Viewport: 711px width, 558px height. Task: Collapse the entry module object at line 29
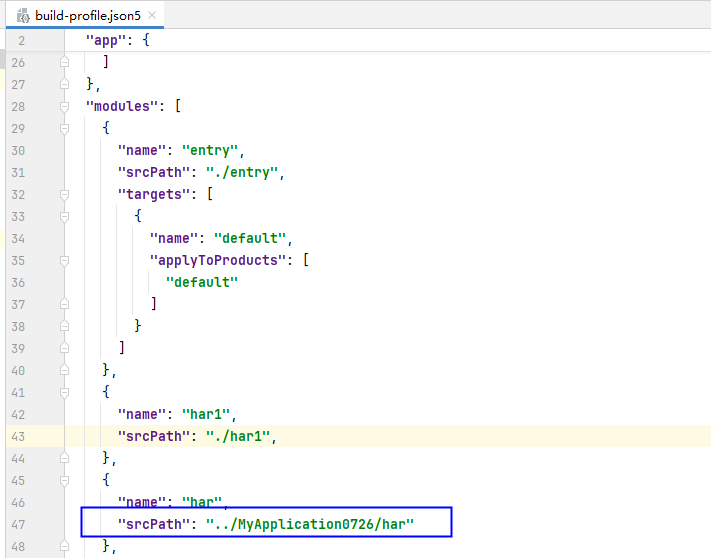click(66, 129)
